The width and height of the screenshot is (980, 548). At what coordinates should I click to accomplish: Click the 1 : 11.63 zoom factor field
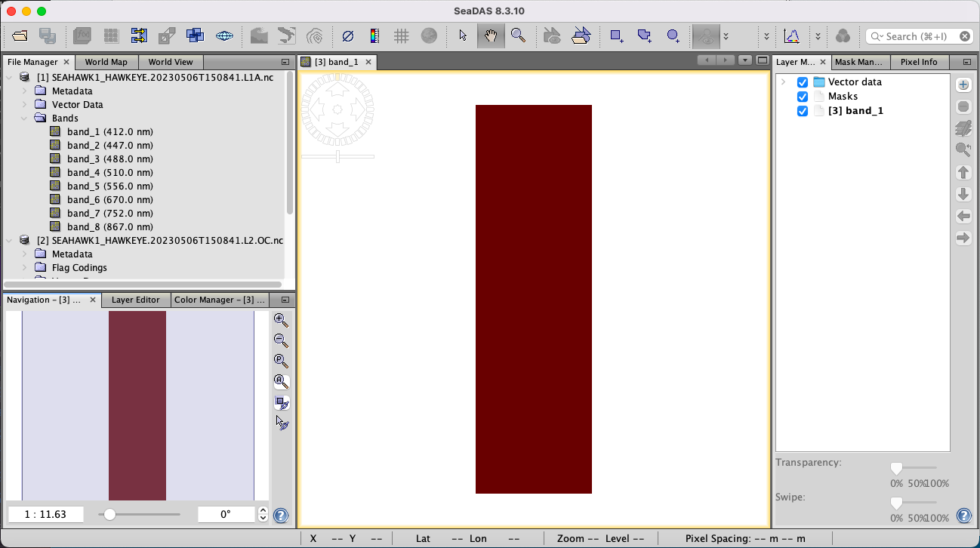(x=45, y=514)
